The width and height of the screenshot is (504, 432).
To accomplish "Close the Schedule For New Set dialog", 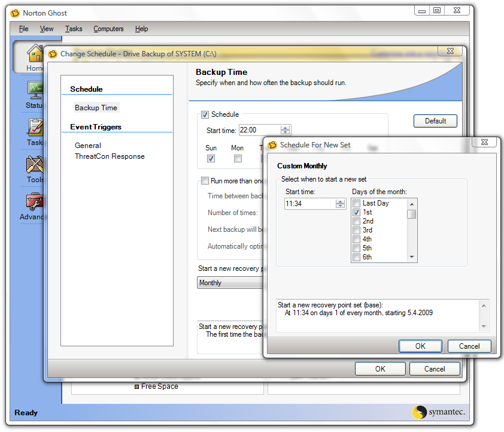I will (484, 142).
